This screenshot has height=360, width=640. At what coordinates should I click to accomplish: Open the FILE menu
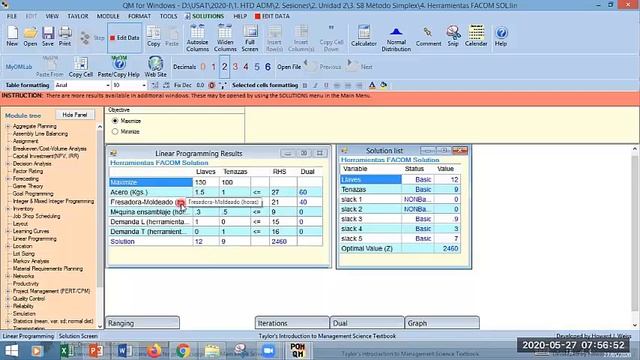(x=12, y=16)
